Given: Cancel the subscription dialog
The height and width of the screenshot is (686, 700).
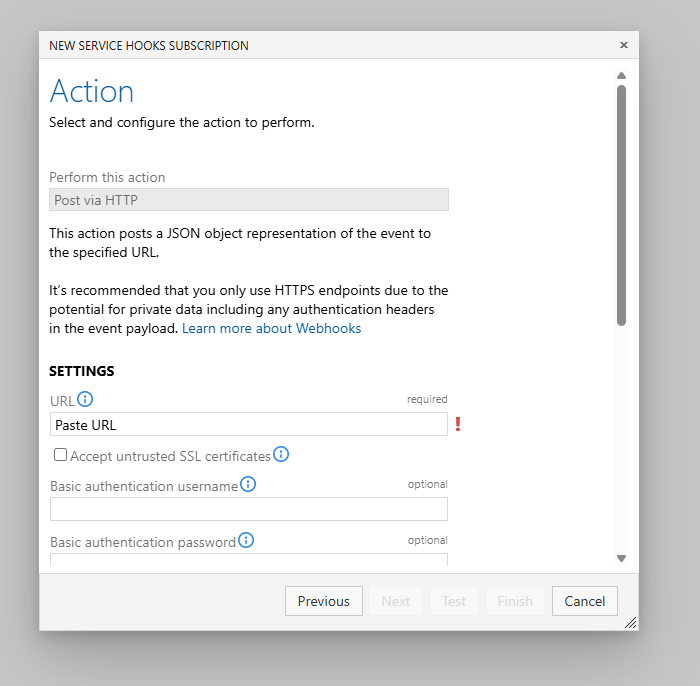Looking at the screenshot, I should (x=585, y=601).
